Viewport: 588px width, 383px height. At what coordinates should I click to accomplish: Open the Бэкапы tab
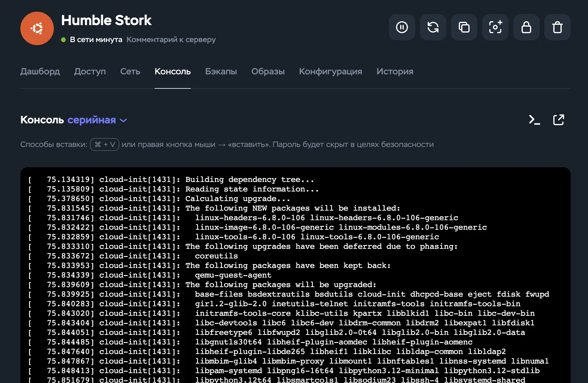221,71
